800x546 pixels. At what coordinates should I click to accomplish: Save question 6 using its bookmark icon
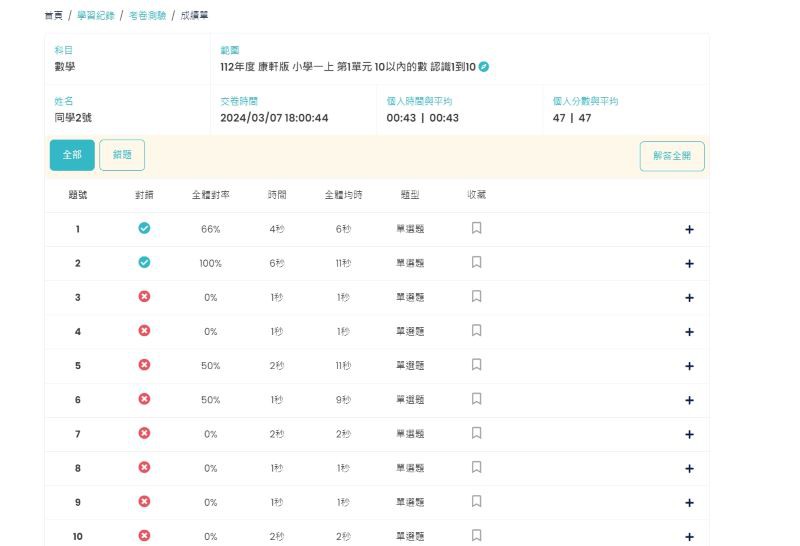pyautogui.click(x=476, y=399)
